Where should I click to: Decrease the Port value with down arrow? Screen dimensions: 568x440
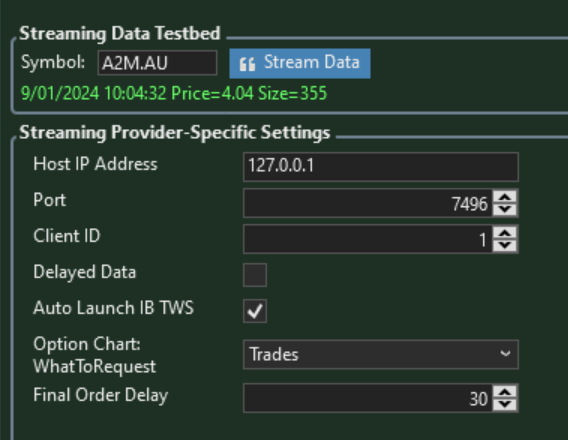tap(505, 209)
